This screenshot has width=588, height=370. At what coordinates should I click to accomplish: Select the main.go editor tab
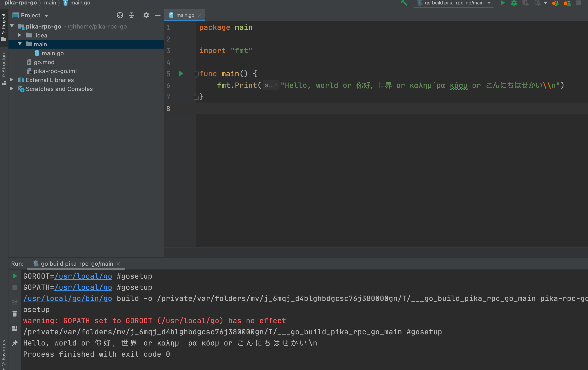(185, 15)
